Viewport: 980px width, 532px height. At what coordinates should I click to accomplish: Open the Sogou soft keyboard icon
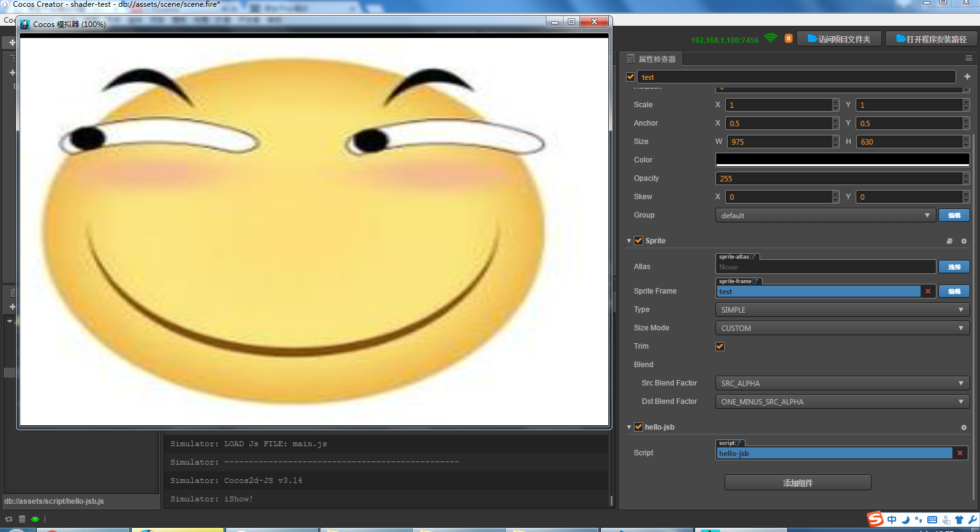click(x=932, y=520)
